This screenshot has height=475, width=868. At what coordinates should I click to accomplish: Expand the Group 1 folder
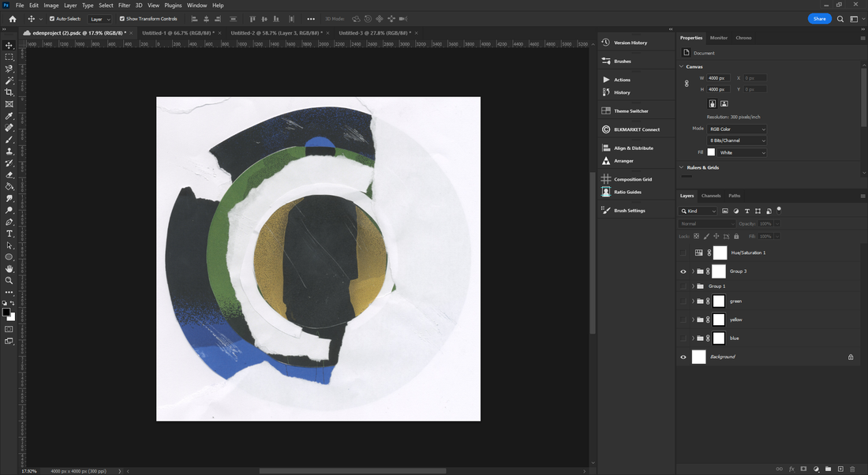pyautogui.click(x=693, y=286)
